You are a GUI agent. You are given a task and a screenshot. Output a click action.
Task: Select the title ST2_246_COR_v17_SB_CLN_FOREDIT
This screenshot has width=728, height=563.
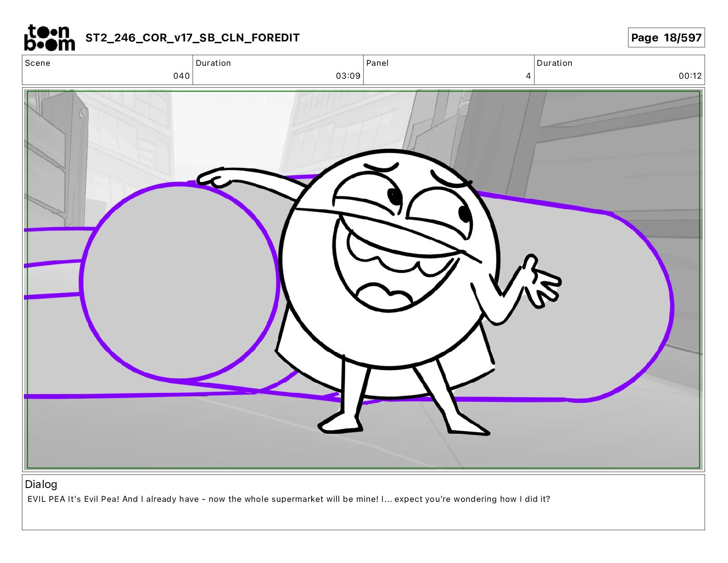pyautogui.click(x=193, y=38)
